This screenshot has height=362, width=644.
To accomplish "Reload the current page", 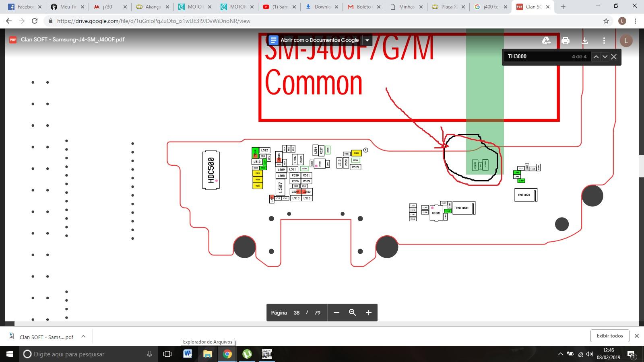I will pos(35,21).
